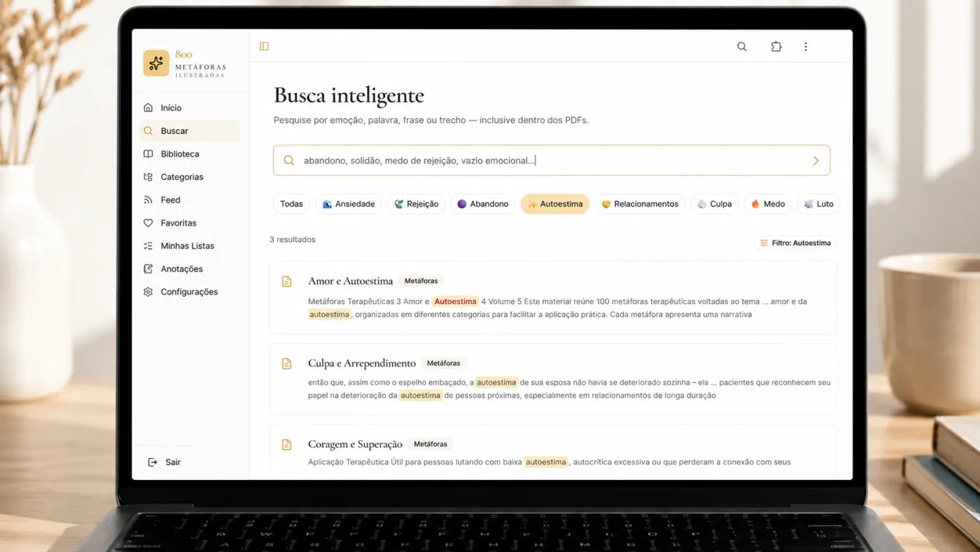Click the 'Busca inteligente' heading
The height and width of the screenshot is (552, 980).
point(349,95)
